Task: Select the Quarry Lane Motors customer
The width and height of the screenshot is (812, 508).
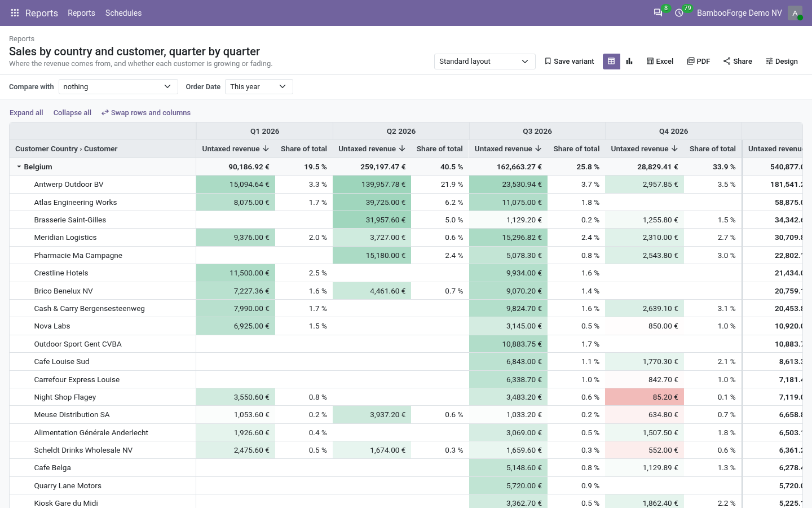Action: pyautogui.click(x=68, y=486)
